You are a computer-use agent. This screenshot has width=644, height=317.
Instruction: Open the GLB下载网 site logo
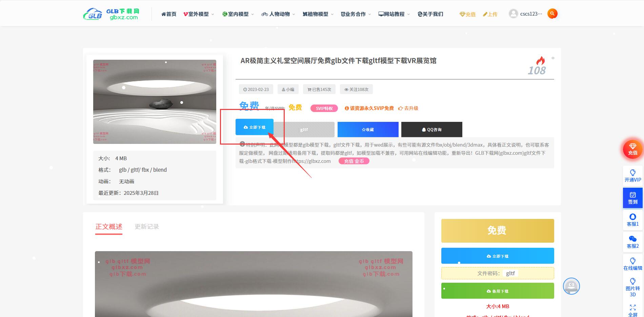point(111,14)
